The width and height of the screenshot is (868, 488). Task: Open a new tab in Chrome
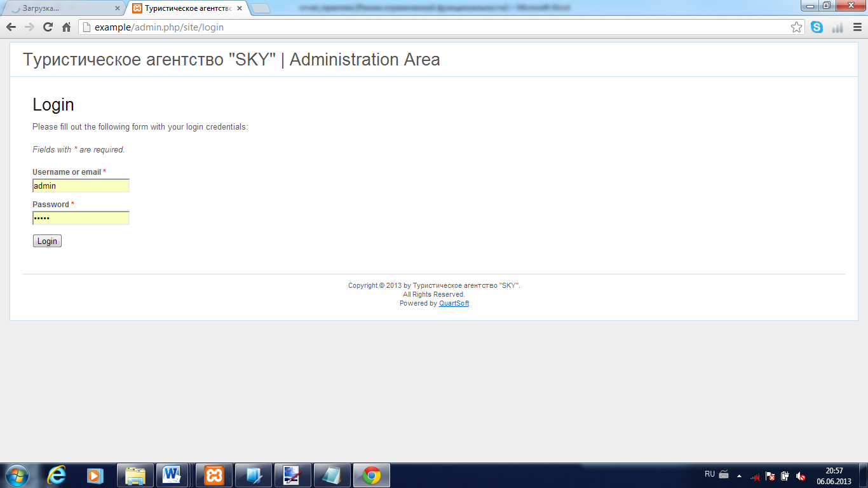pyautogui.click(x=261, y=9)
